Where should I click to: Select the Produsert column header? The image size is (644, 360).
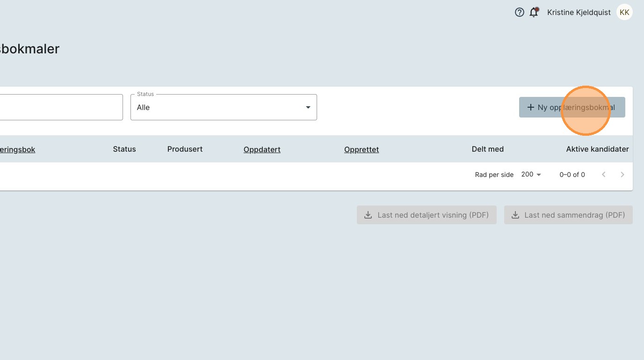185,149
